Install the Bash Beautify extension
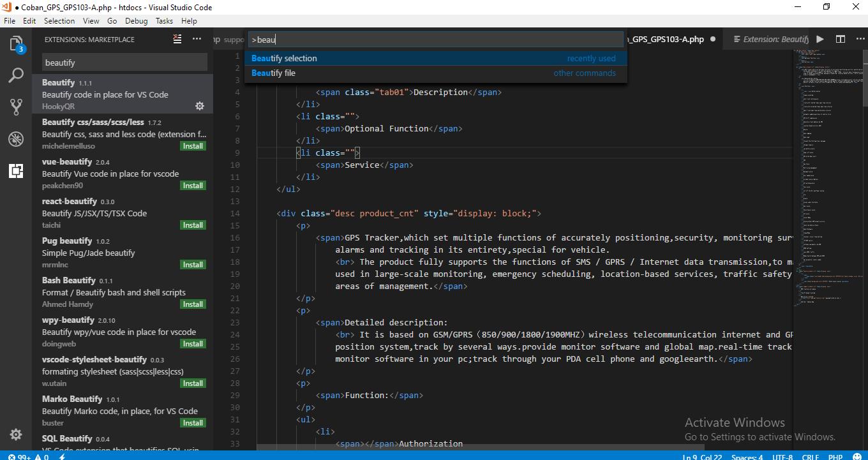This screenshot has width=868, height=460. [193, 304]
